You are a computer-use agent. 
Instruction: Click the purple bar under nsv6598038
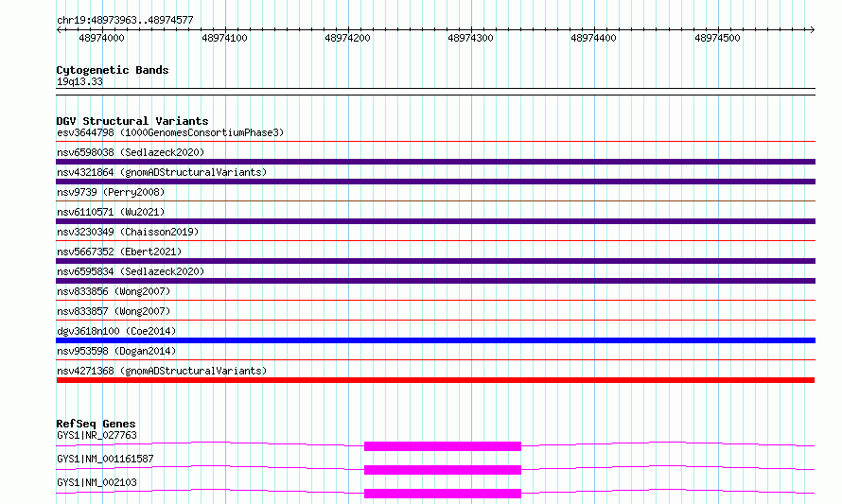pos(435,162)
